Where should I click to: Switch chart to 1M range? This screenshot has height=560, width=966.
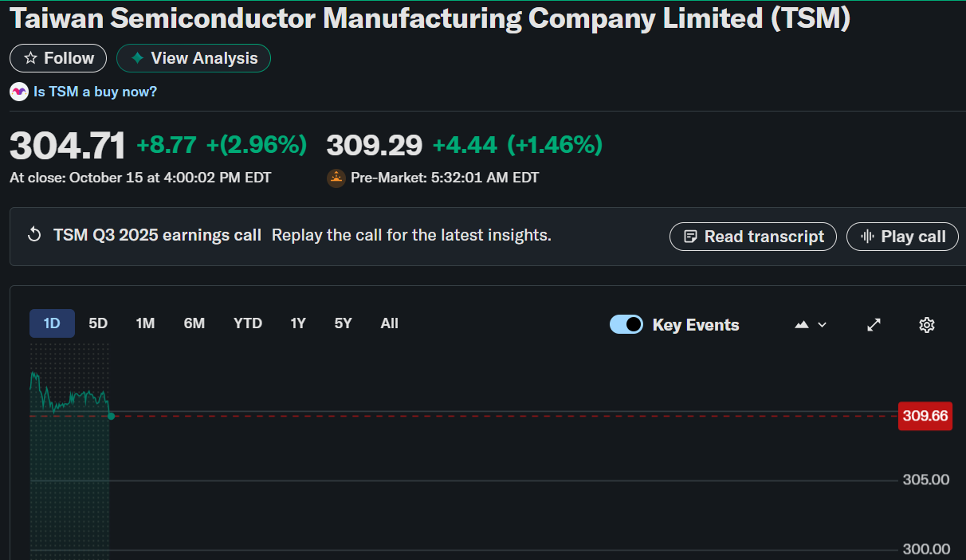click(145, 323)
